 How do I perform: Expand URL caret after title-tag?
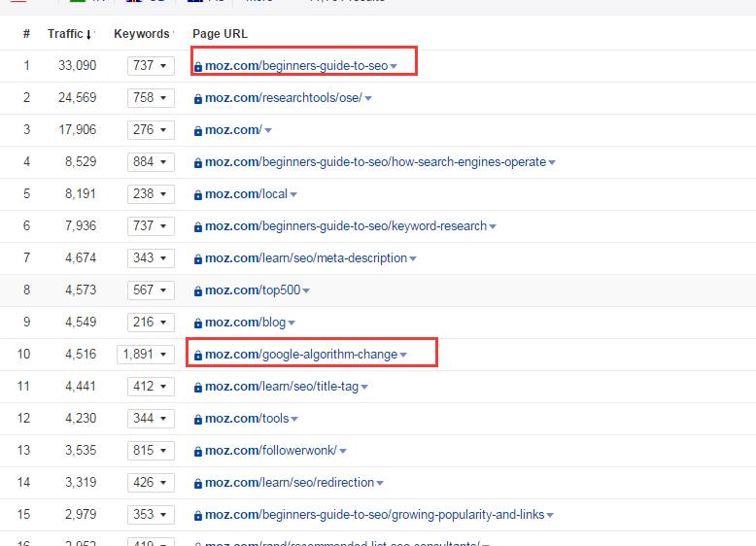(x=364, y=387)
